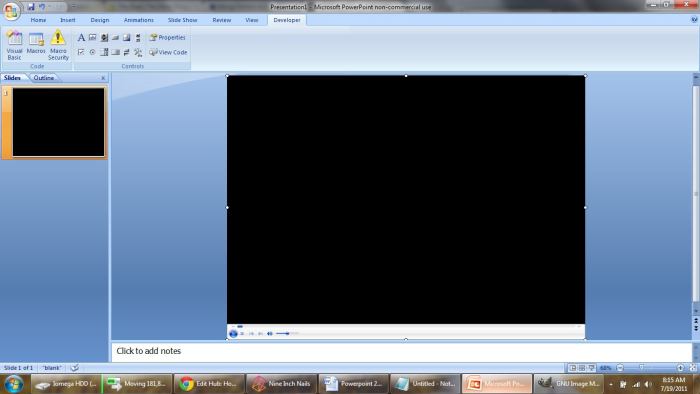The image size is (700, 394).
Task: Select the Scroll Bar control icon
Action: [138, 37]
